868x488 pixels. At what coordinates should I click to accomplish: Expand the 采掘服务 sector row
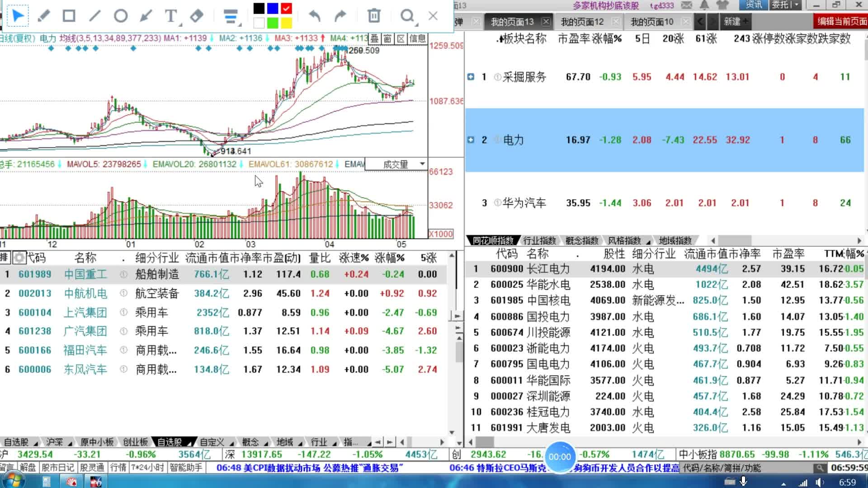click(471, 77)
